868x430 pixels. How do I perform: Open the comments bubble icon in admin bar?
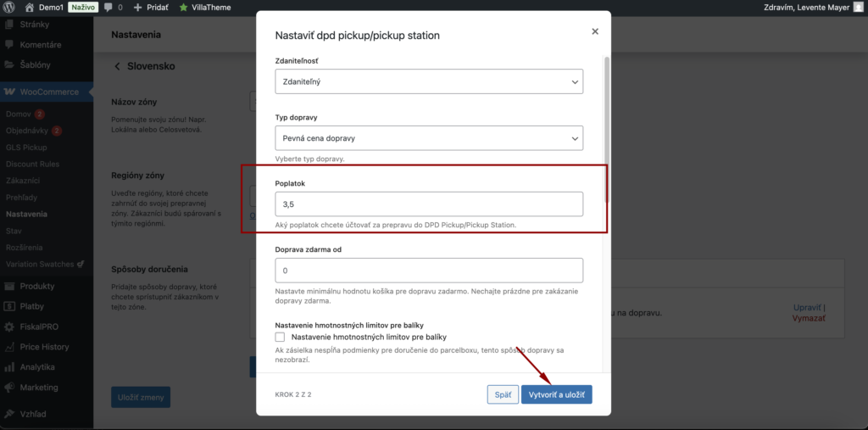(108, 7)
